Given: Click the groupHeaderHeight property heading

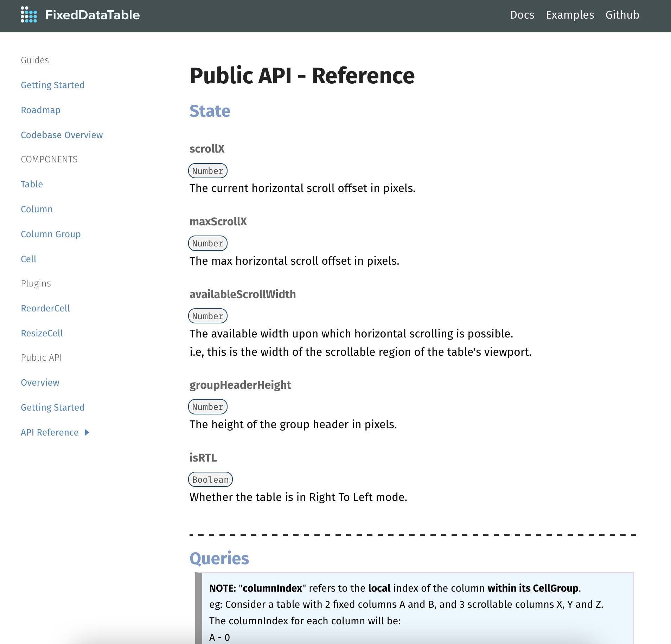Looking at the screenshot, I should point(241,385).
